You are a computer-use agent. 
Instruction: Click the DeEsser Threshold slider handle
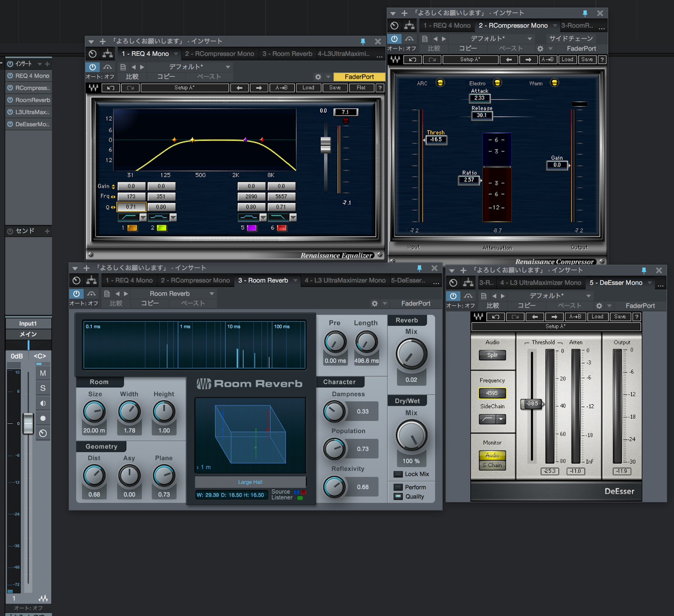532,404
